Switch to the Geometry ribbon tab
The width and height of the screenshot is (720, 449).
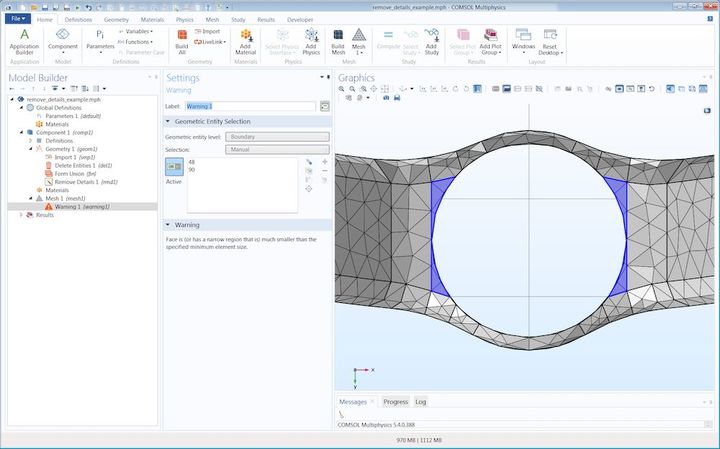click(116, 20)
